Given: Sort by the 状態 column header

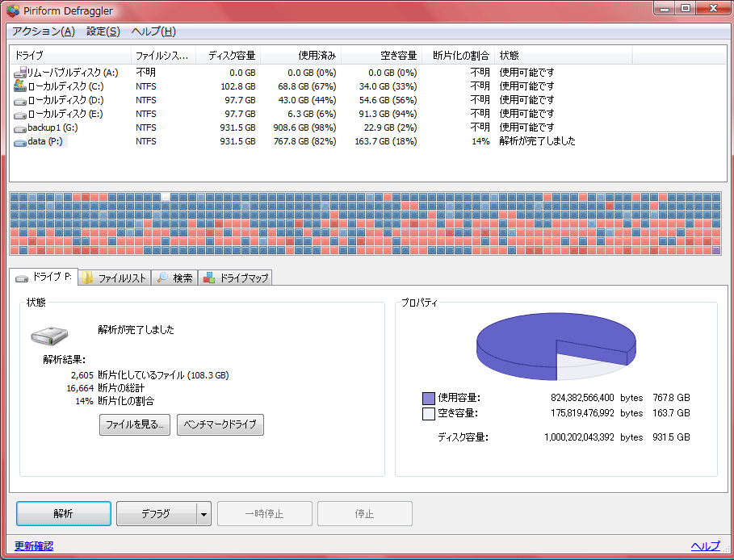Looking at the screenshot, I should [564, 55].
